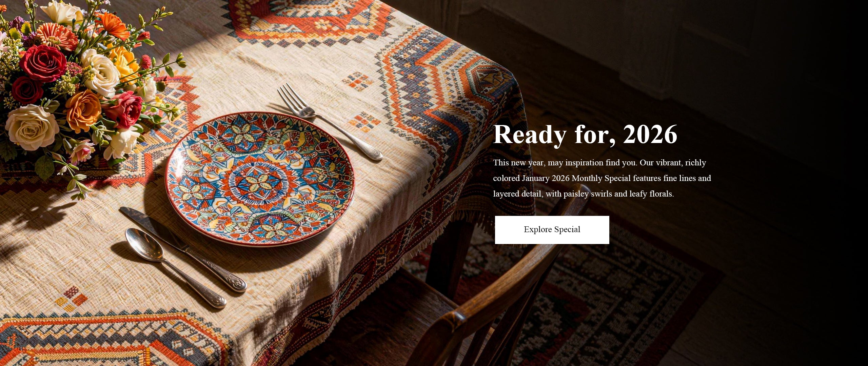
Task: Click the silver spoon on the tablecloth
Action: (x=175, y=268)
